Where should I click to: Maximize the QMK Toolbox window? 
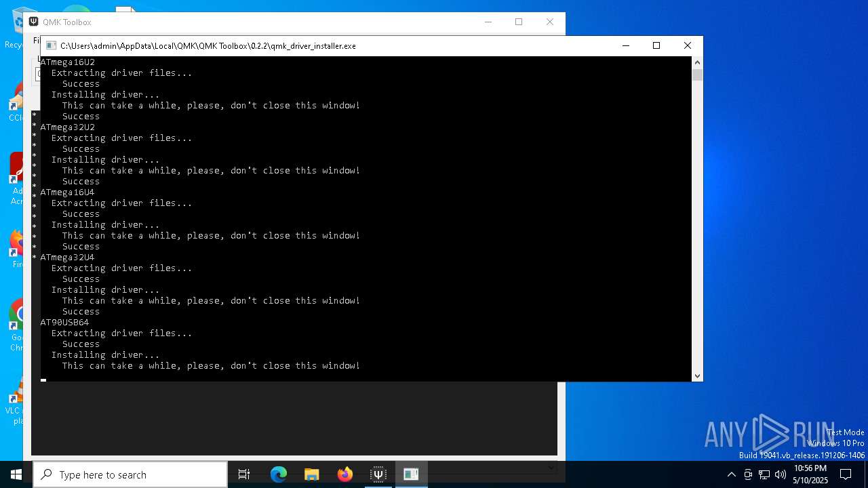[x=519, y=22]
